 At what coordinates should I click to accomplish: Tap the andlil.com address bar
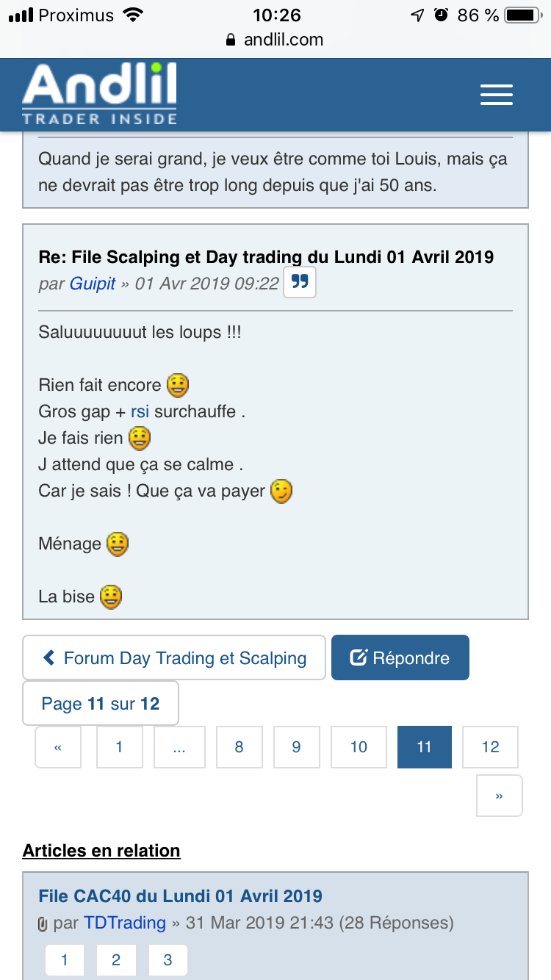click(275, 40)
